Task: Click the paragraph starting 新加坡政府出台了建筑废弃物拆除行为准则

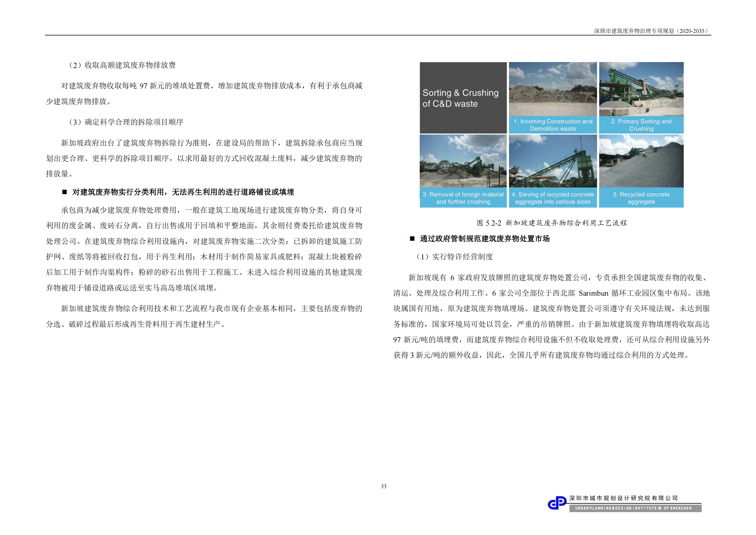Action: point(204,158)
